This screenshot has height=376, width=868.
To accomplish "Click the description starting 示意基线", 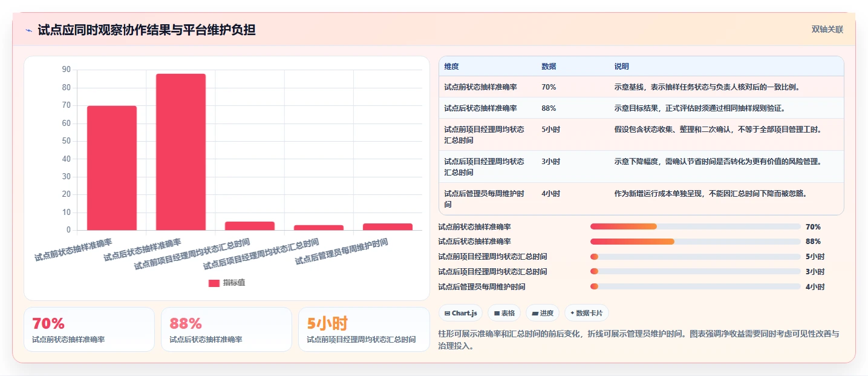I will click(x=707, y=87).
